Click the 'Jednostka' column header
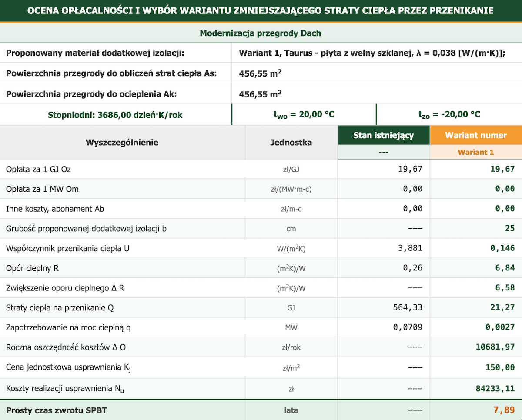 pyautogui.click(x=291, y=143)
